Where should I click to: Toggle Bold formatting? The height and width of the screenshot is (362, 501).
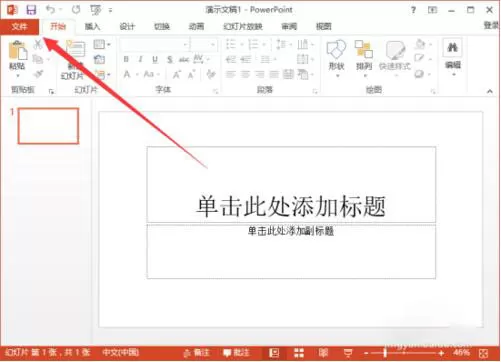coord(126,59)
